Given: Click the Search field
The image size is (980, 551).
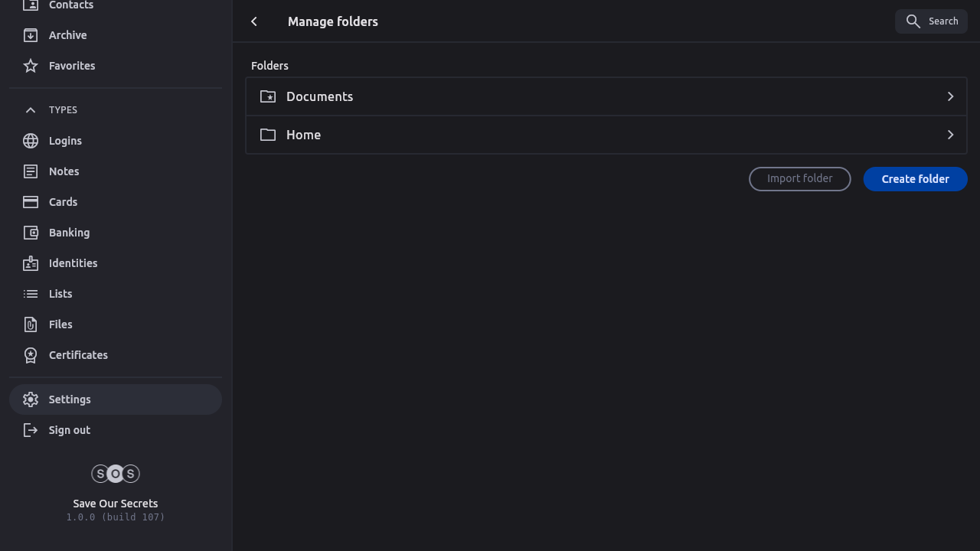Looking at the screenshot, I should coord(931,21).
